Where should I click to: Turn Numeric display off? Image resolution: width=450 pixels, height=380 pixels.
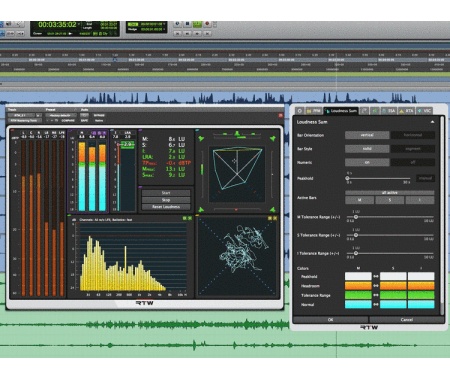[x=413, y=162]
